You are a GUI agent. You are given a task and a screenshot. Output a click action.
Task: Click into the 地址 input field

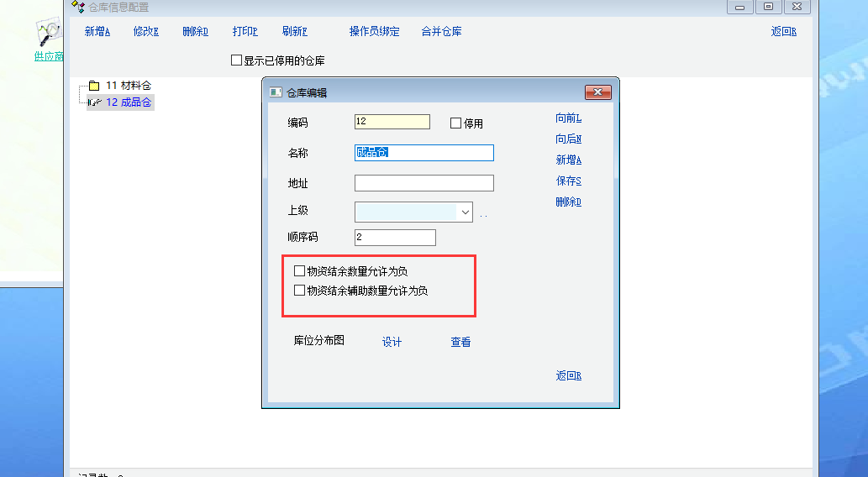click(x=423, y=183)
